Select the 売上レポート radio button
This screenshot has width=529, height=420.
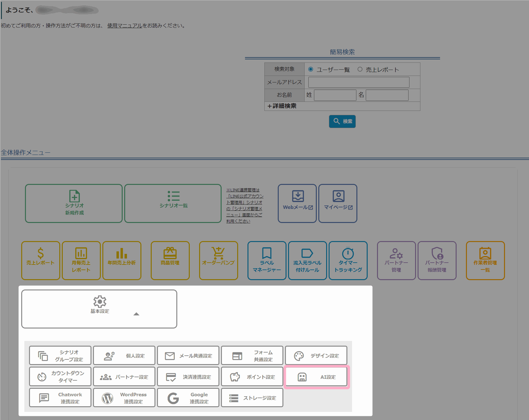(360, 69)
